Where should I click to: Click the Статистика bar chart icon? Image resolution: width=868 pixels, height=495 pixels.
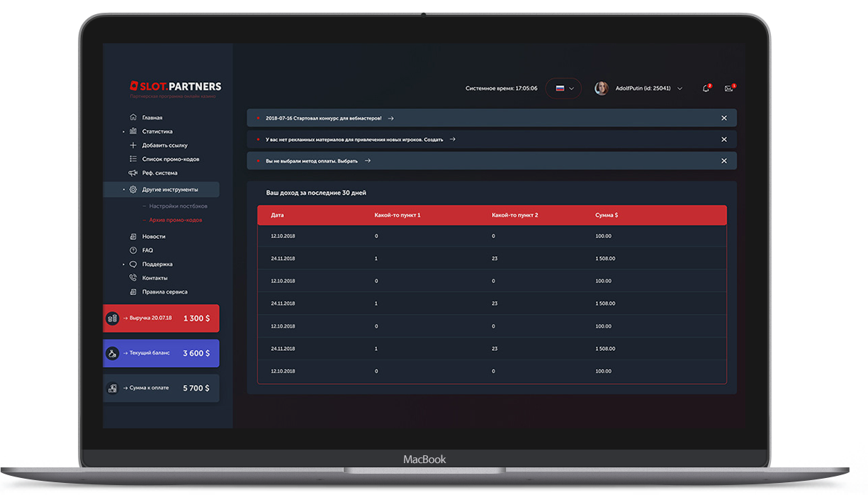133,131
